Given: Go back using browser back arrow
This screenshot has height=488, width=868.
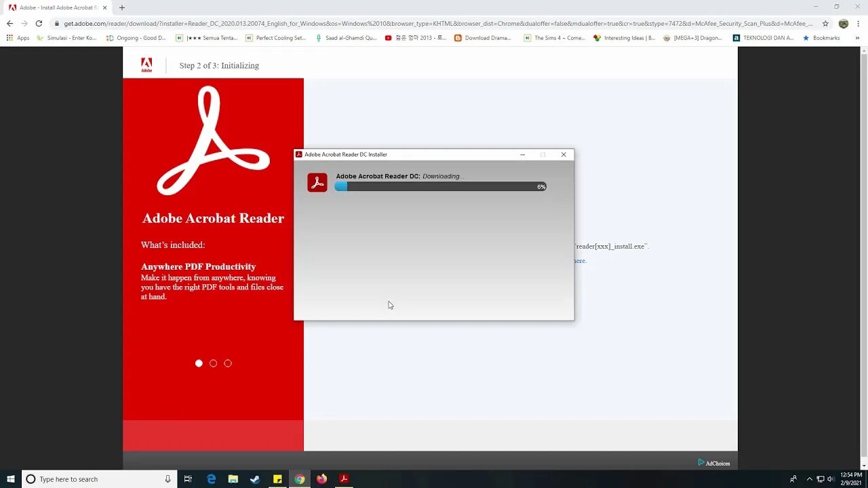Looking at the screenshot, I should point(9,23).
